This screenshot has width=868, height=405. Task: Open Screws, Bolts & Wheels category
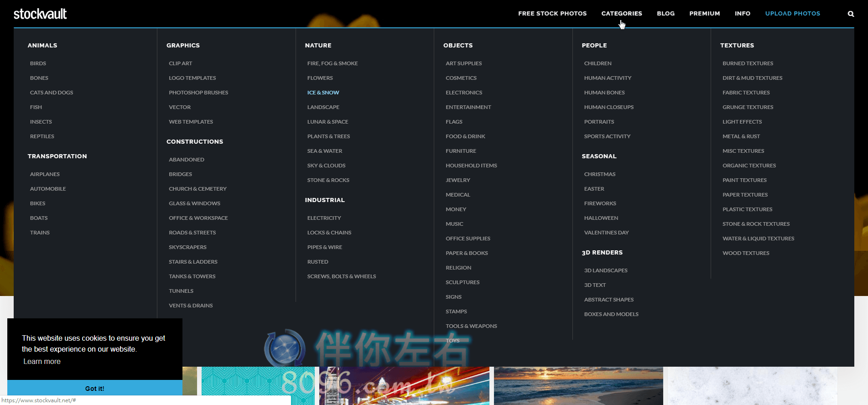[342, 276]
